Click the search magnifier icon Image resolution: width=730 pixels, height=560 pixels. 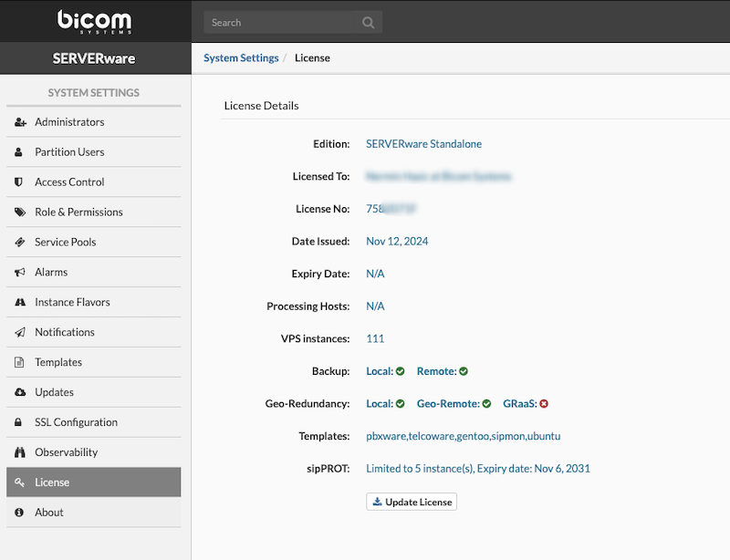pos(368,23)
